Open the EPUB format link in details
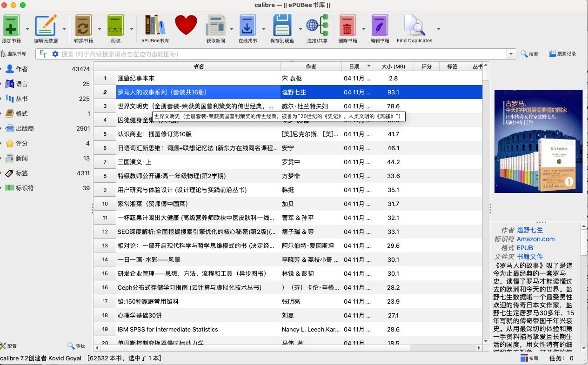The width and height of the screenshot is (588, 365). tap(525, 248)
